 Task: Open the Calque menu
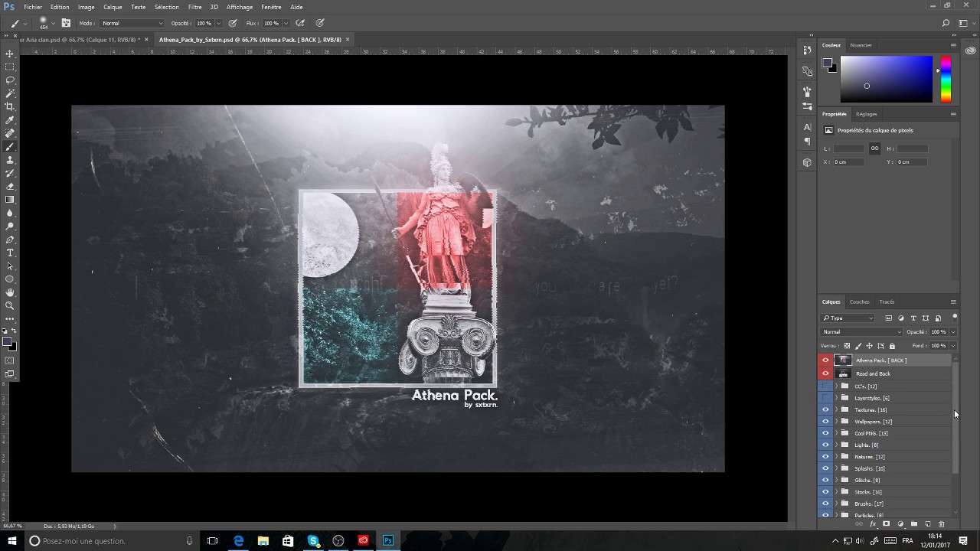tap(113, 7)
